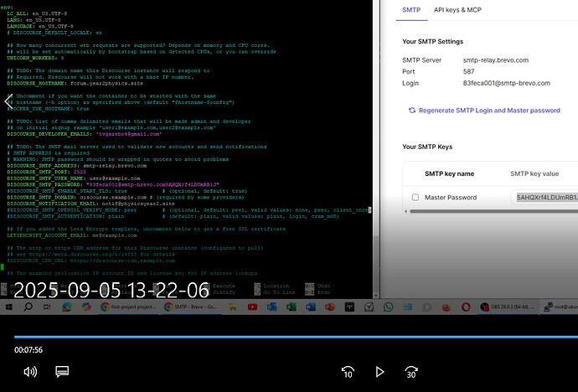578x392 pixels.
Task: Open PowerPoint from the taskbar
Action: coord(330,307)
